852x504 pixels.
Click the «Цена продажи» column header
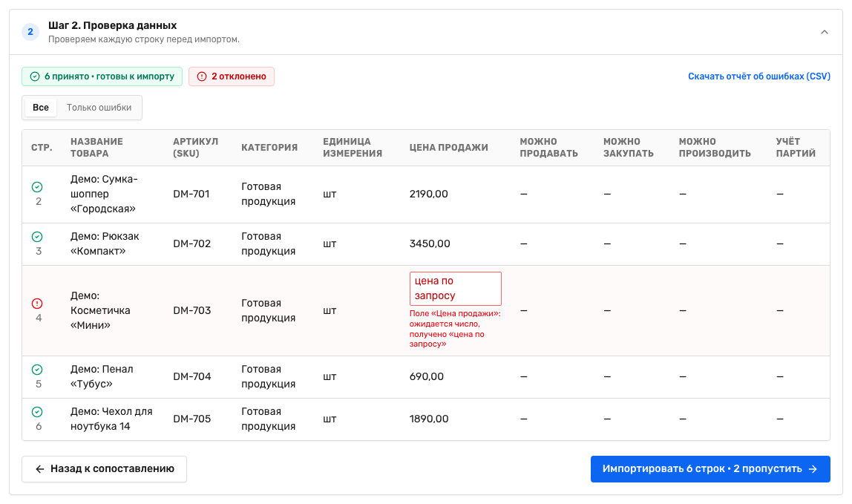tap(449, 147)
